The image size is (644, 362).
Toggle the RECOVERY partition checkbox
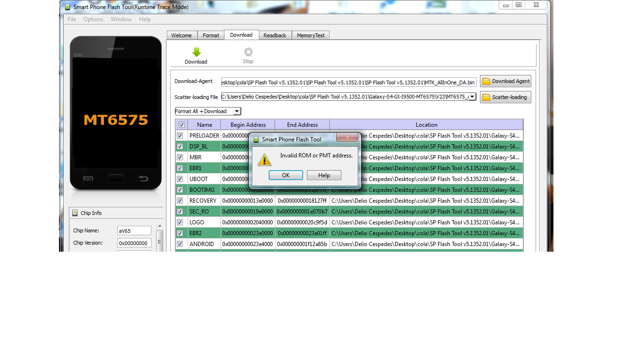[x=180, y=201]
